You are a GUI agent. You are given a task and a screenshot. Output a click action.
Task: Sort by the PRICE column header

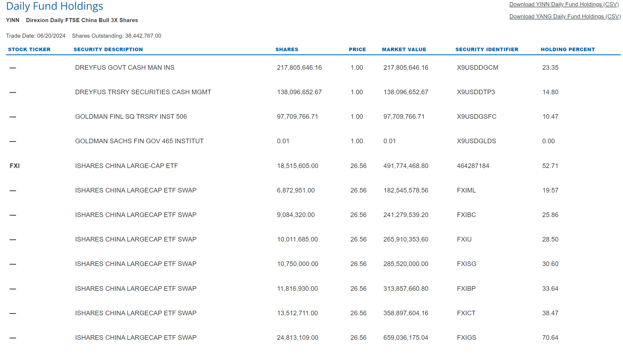[x=358, y=49]
